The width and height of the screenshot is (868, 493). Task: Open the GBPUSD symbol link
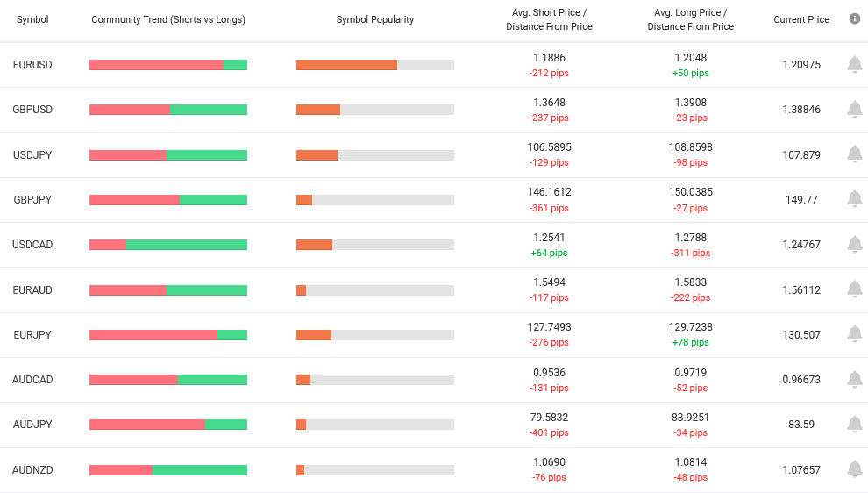32,110
